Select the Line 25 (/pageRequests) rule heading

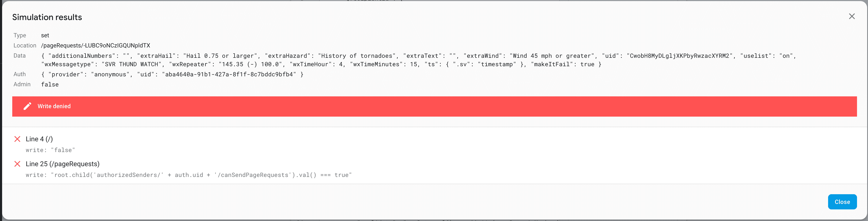coord(63,164)
